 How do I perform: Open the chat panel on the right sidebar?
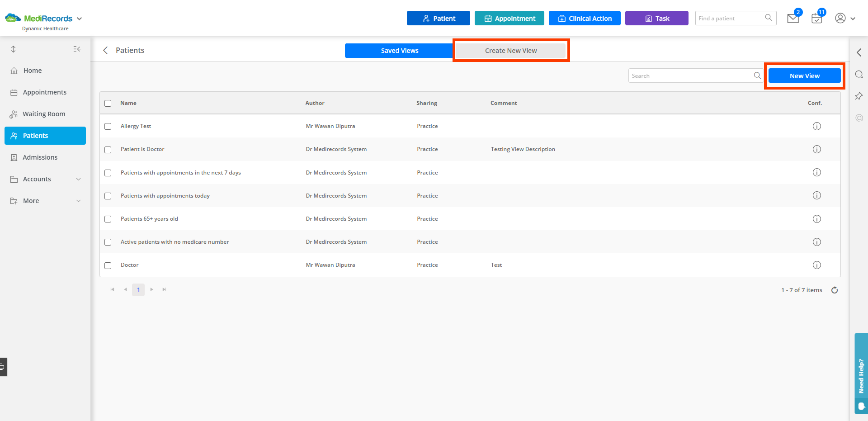pos(859,74)
